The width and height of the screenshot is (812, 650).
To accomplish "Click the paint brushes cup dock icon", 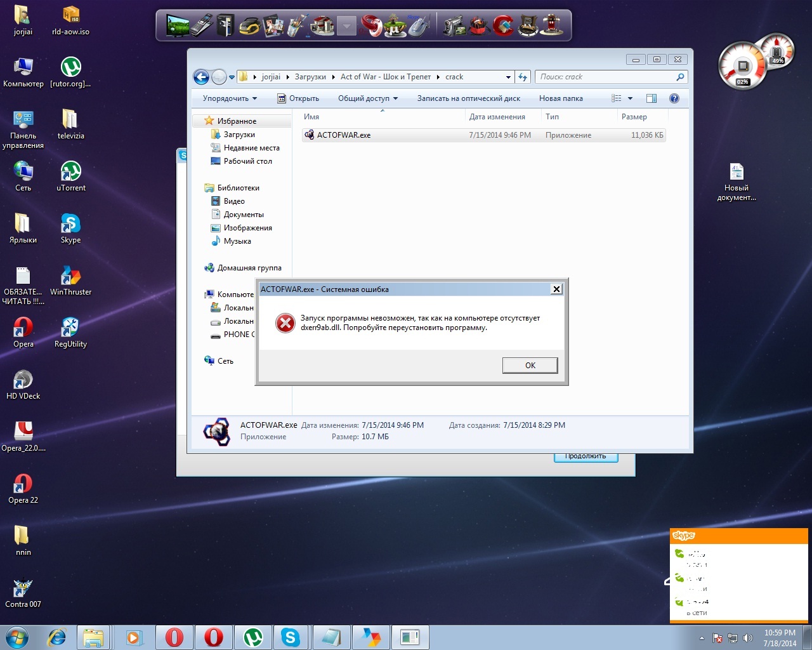I will point(296,25).
